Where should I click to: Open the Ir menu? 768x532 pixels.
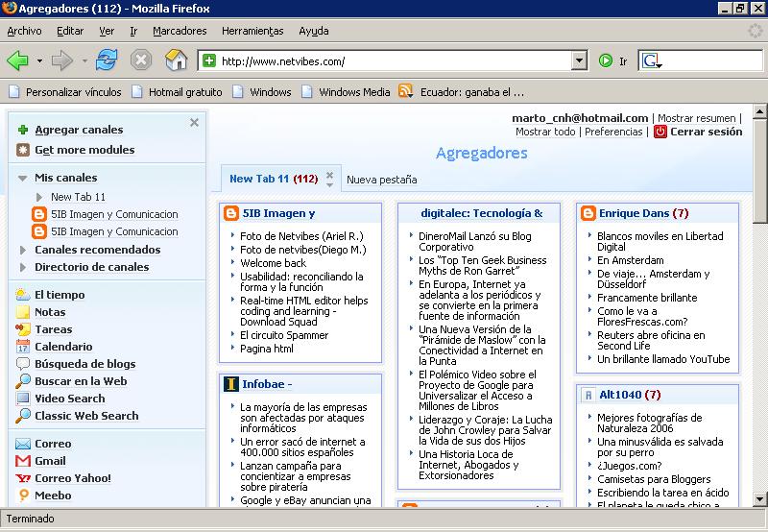[x=133, y=31]
